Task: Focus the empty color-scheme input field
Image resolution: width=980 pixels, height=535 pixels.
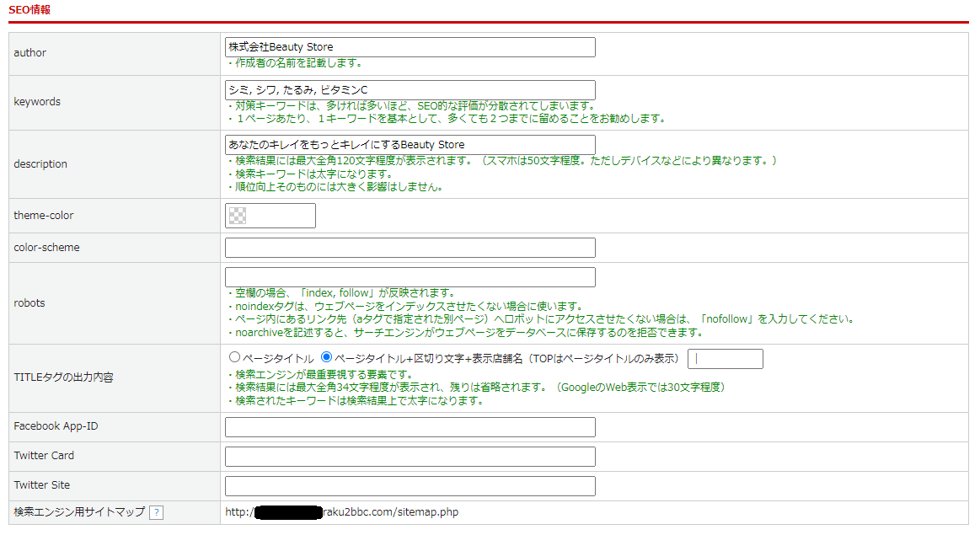Action: 410,247
